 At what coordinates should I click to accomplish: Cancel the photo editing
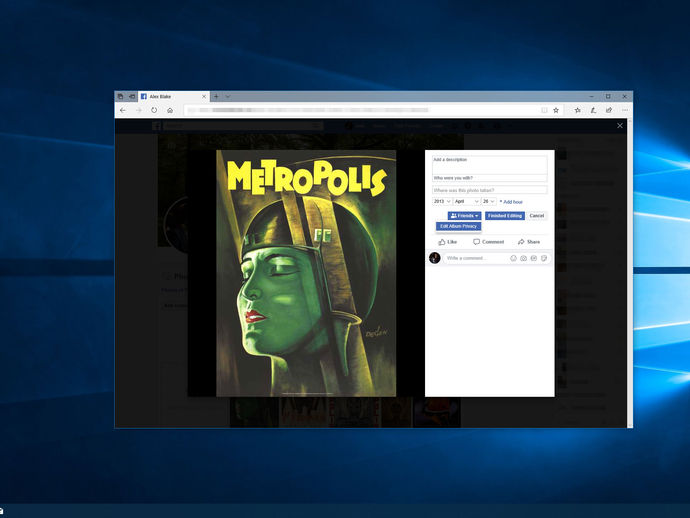coord(536,216)
